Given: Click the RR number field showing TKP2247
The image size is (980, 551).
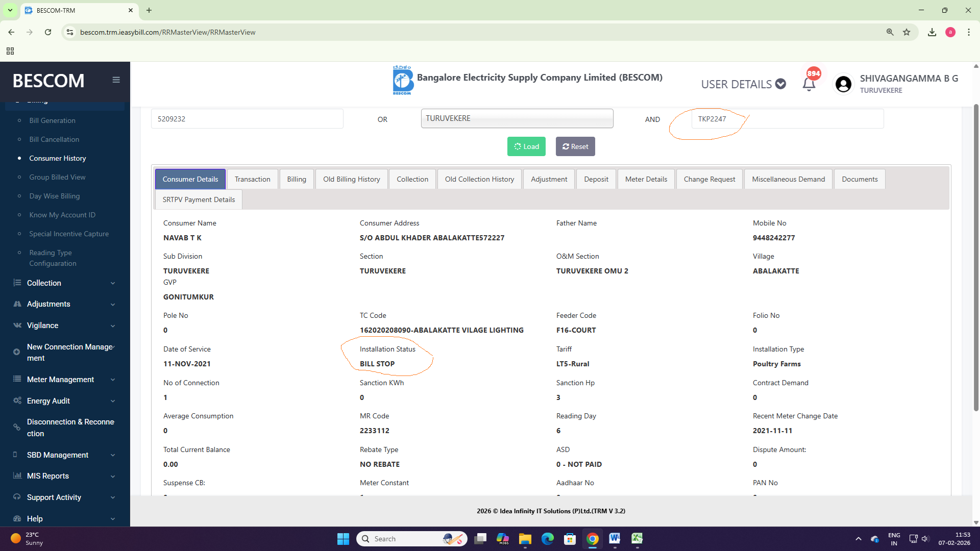Looking at the screenshot, I should pyautogui.click(x=788, y=118).
